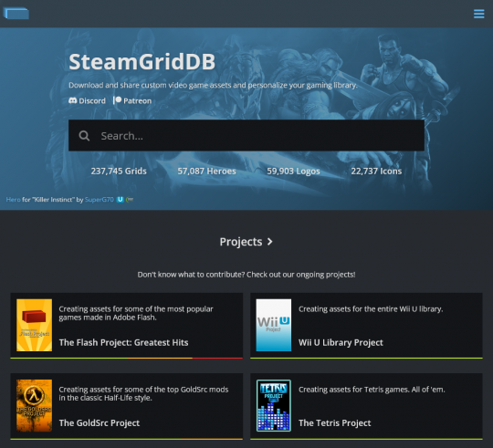
Task: Open the Patreon link
Action: pos(132,100)
